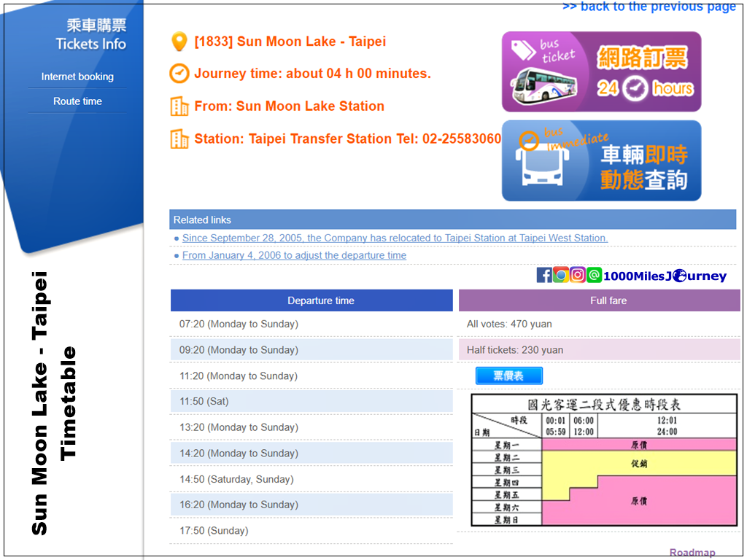The image size is (747, 560).
Task: Click 'Journey time: about 04 h 00 minutes' text
Action: click(x=312, y=74)
